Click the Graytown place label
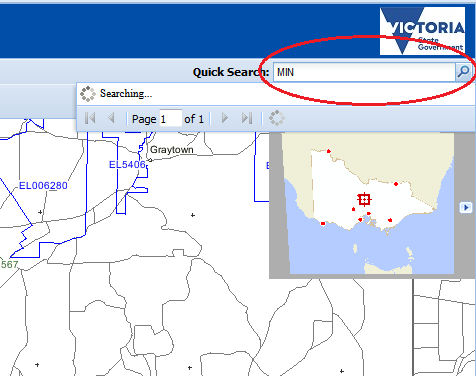 pos(172,150)
